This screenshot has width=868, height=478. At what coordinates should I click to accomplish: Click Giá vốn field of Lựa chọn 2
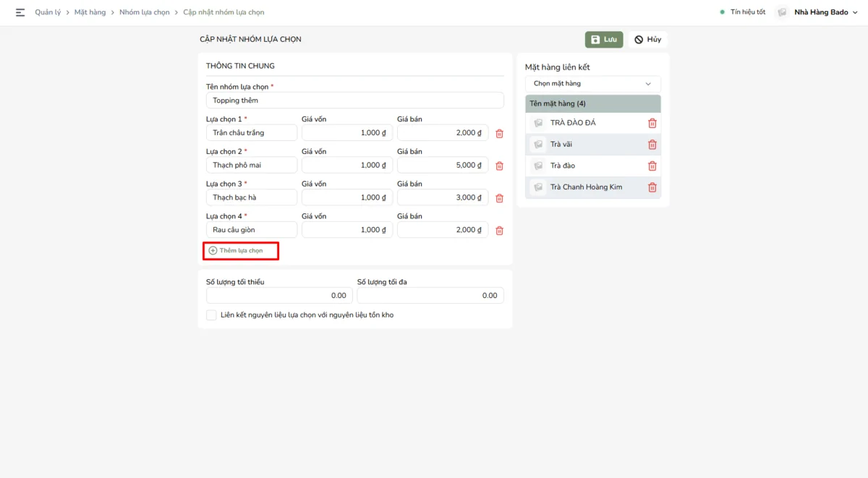tap(347, 166)
